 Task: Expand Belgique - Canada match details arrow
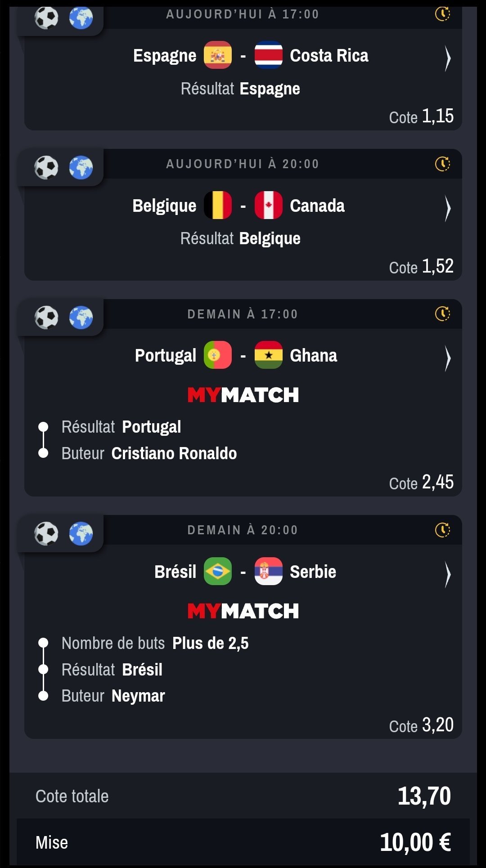tap(447, 209)
